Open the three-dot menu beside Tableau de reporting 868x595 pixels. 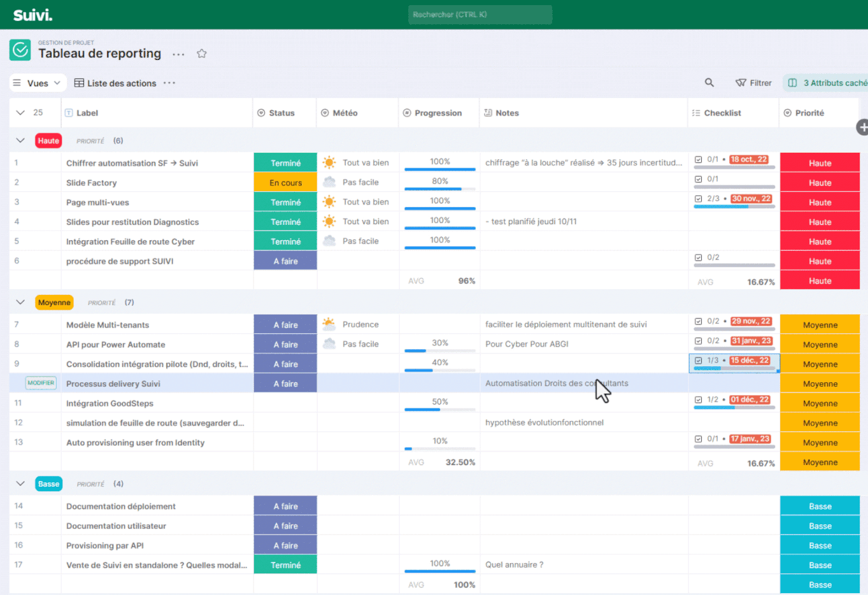coord(178,54)
